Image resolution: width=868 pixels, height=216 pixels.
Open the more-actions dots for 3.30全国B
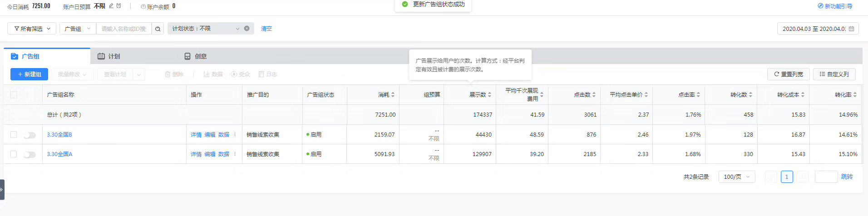pos(235,135)
